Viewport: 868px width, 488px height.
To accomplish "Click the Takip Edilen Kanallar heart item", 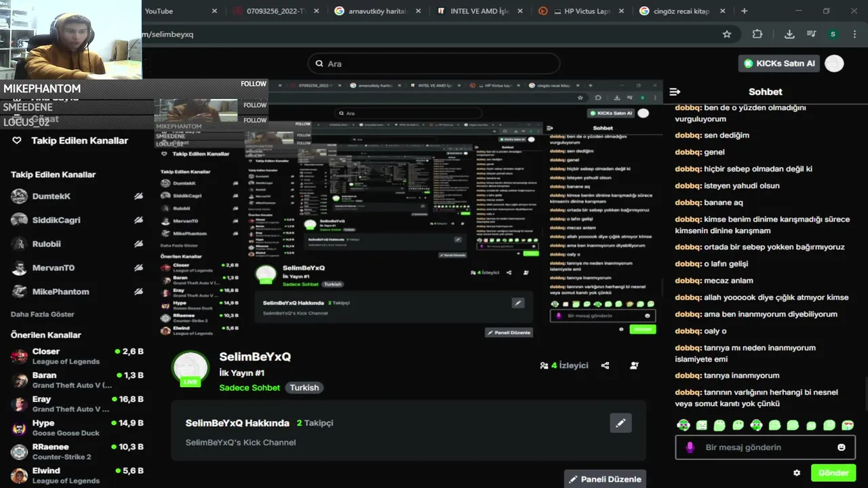I will click(71, 140).
